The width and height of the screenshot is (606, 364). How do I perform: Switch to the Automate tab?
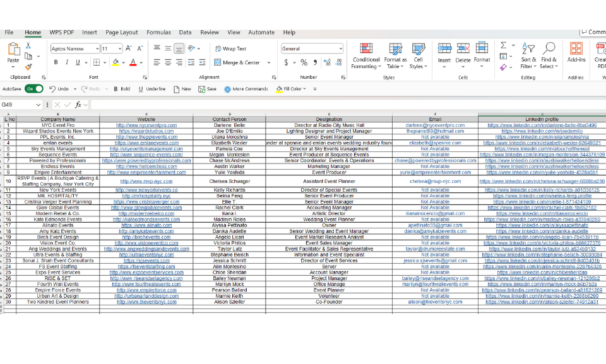point(261,32)
